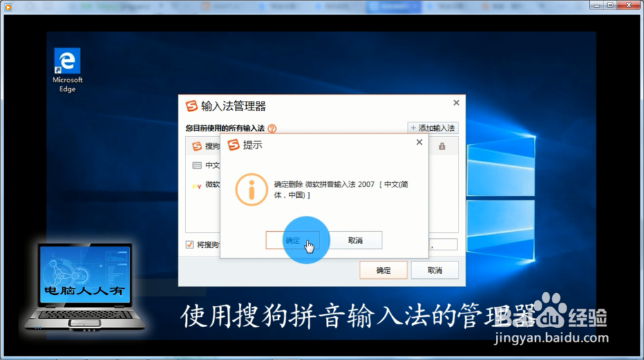
Task: Click the hotkey input field beside checkbox row
Action: click(443, 245)
